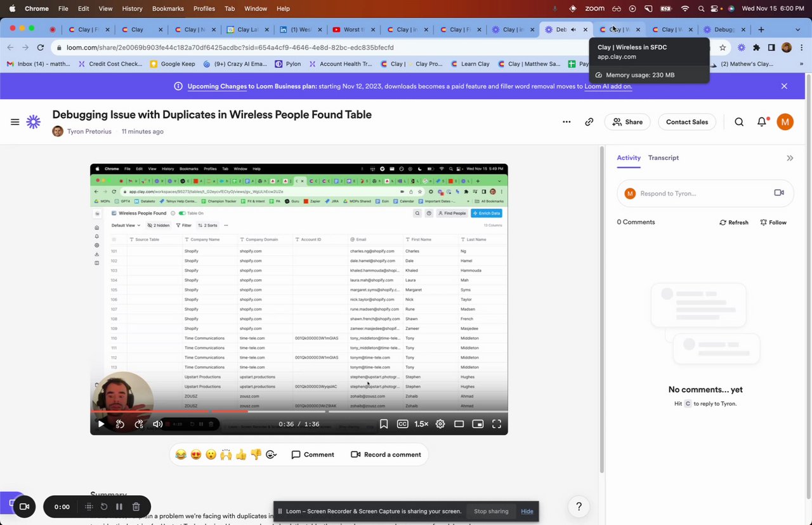This screenshot has width=812, height=525.
Task: Toggle closed captions on the video
Action: pyautogui.click(x=402, y=424)
